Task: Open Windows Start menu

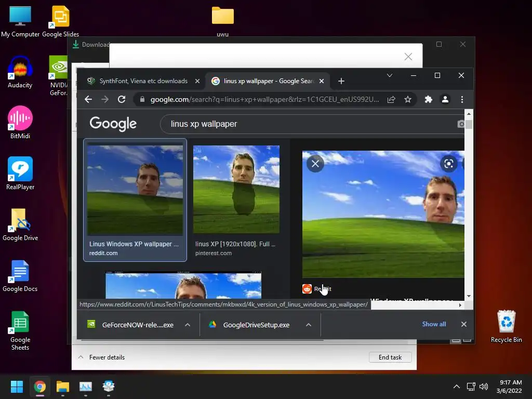Action: click(x=17, y=387)
